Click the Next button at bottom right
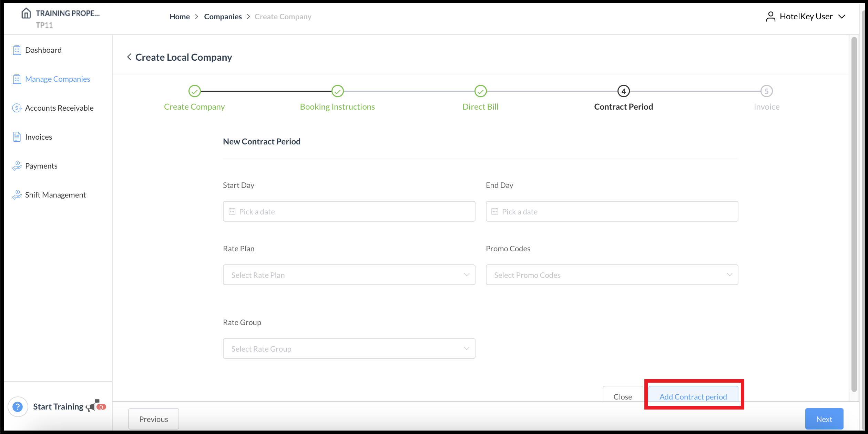868x434 pixels. (824, 418)
